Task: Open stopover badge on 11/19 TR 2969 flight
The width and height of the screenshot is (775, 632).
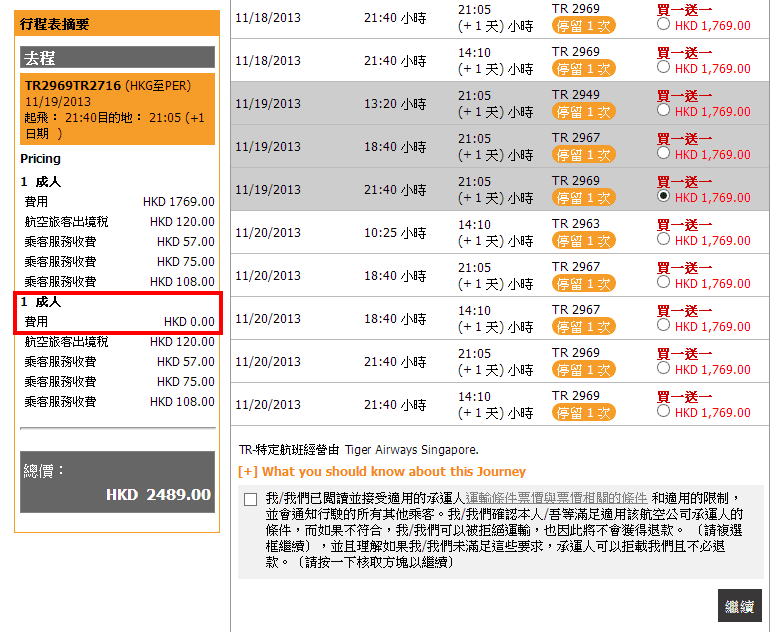Action: click(x=583, y=198)
